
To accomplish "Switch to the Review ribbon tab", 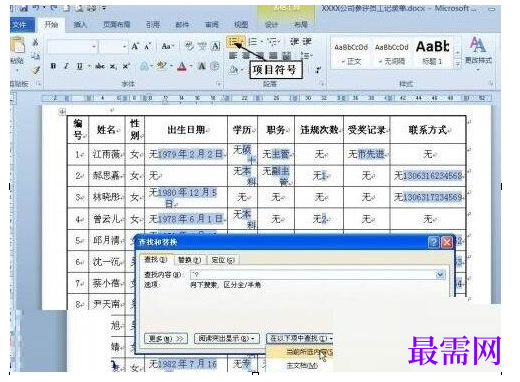I will (211, 25).
